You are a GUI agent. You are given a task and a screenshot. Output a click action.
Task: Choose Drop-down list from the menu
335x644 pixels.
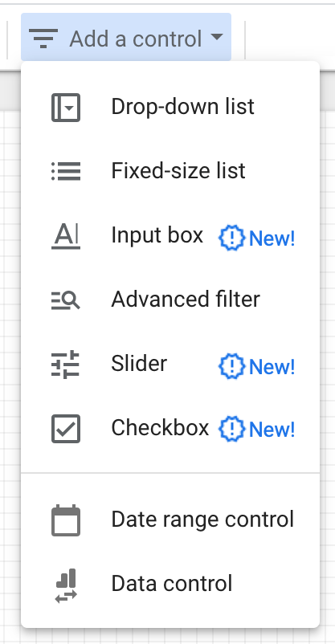point(170,107)
